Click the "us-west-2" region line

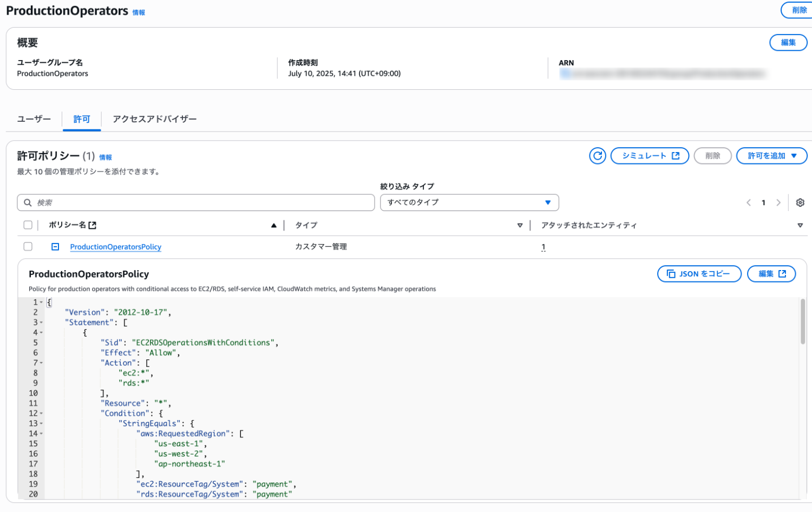point(178,454)
